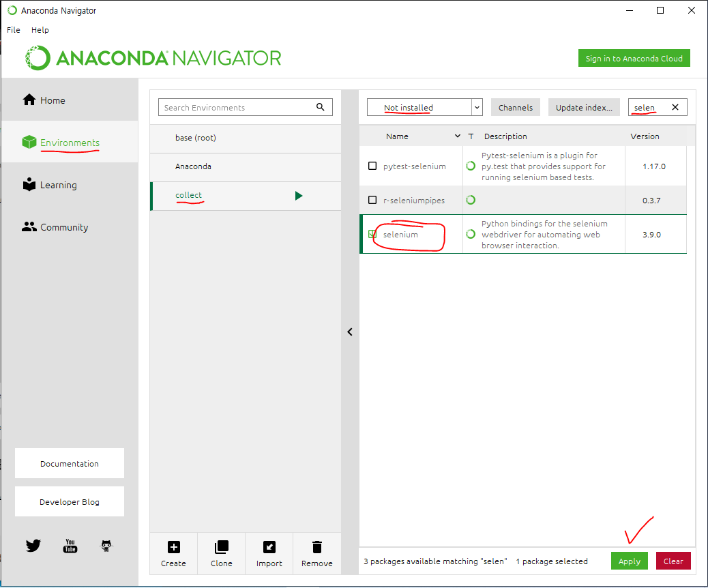Click the red Clear button
Viewport: 708px width, 588px height.
(x=673, y=561)
